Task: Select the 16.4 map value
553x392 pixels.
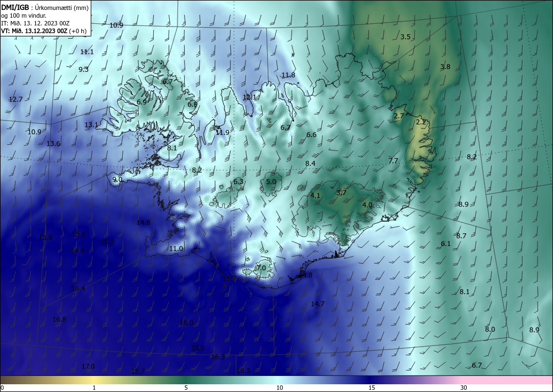Action: (x=78, y=289)
